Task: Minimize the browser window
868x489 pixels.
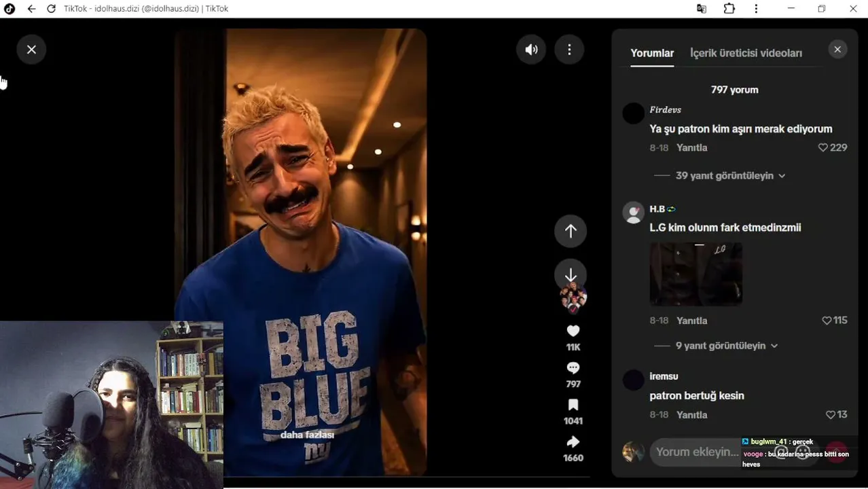Action: 791,9
